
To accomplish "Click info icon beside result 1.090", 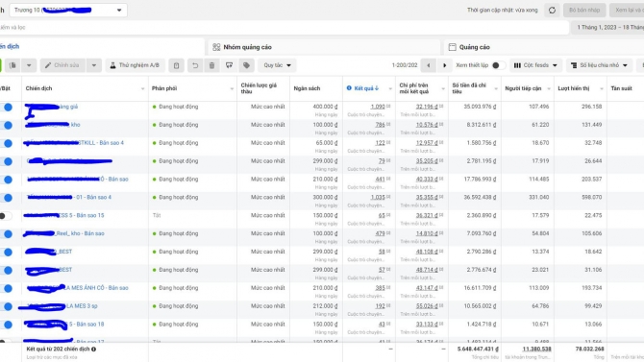I will [x=388, y=107].
